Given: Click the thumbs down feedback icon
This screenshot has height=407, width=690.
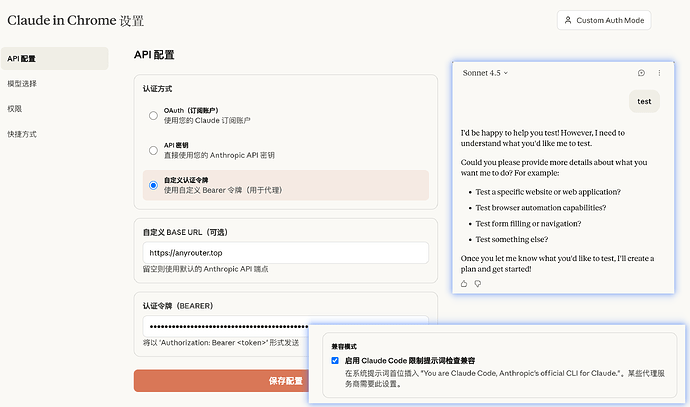Looking at the screenshot, I should [478, 284].
